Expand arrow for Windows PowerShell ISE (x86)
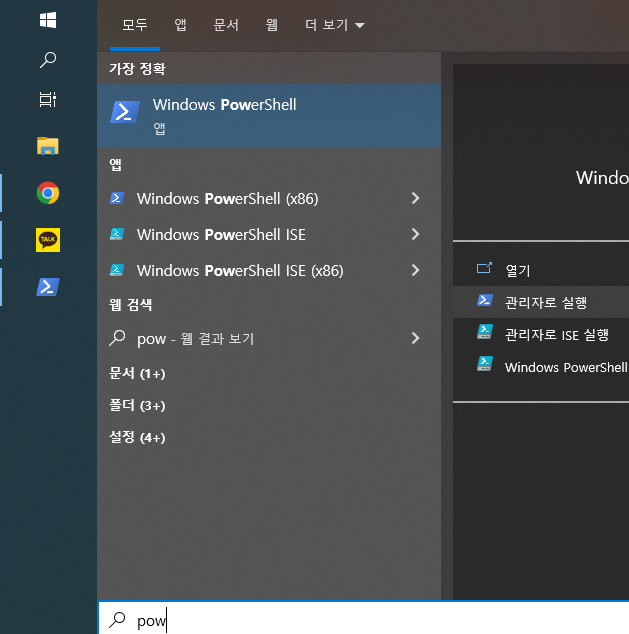This screenshot has width=629, height=634. coord(415,270)
